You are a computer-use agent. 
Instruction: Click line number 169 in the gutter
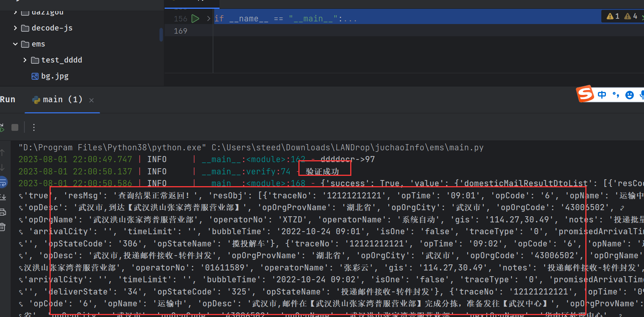point(181,31)
